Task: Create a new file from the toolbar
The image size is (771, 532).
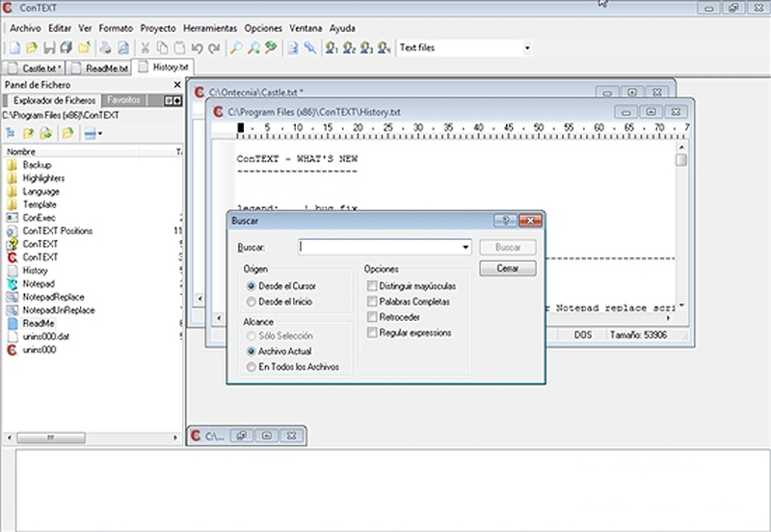Action: point(14,47)
